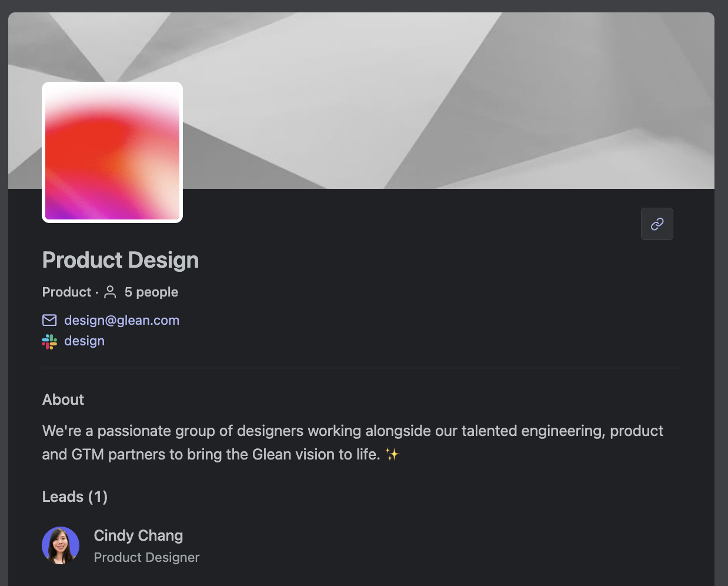Click the Leads (1) heading
This screenshot has width=728, height=586.
(x=75, y=497)
